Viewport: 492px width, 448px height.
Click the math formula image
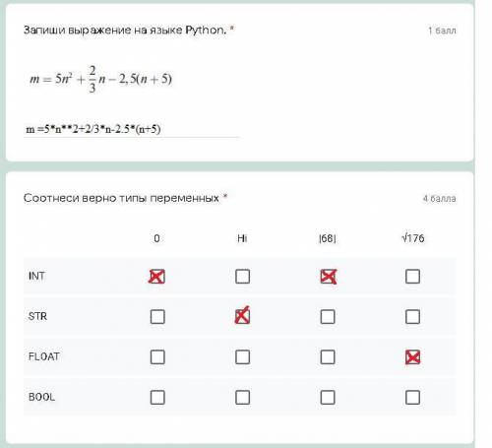[x=100, y=79]
